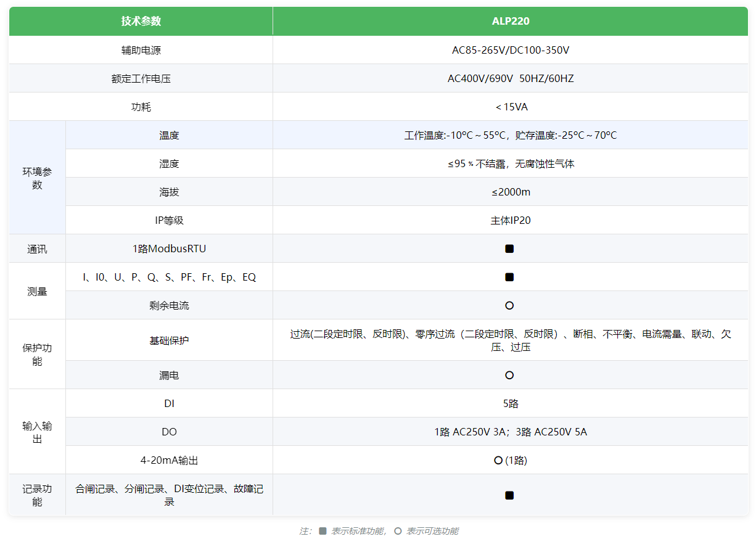Image resolution: width=756 pixels, height=539 pixels.
Task: Click the 辅助电源 row label
Action: tap(141, 51)
